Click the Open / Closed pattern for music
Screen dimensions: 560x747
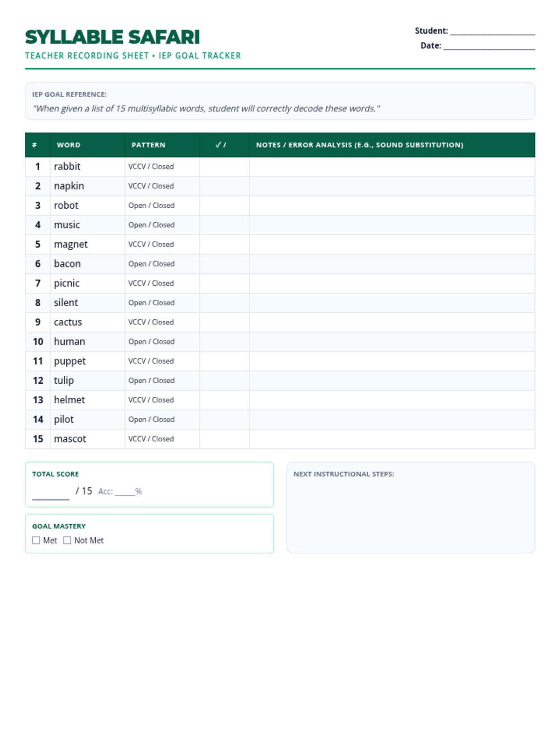[151, 225]
